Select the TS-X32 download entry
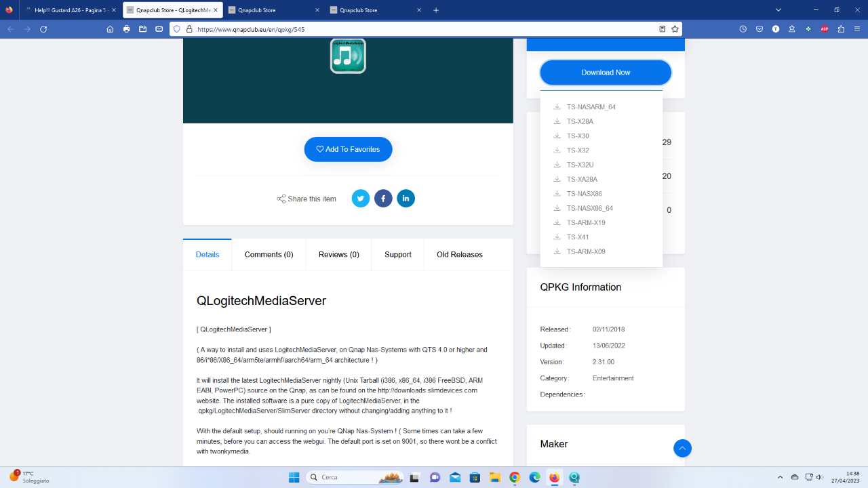The width and height of the screenshot is (868, 488). coord(572,150)
